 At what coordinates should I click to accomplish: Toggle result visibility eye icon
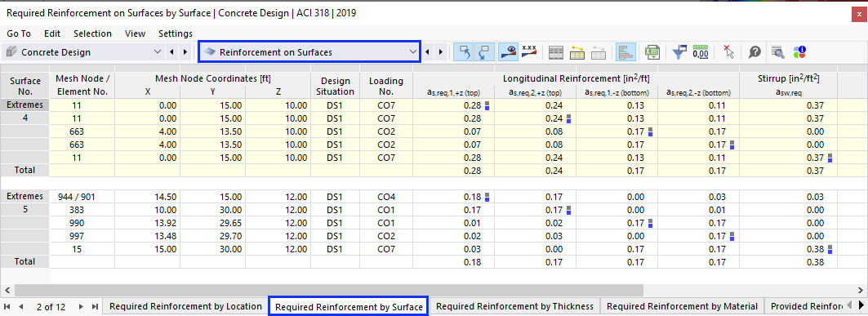click(x=508, y=52)
